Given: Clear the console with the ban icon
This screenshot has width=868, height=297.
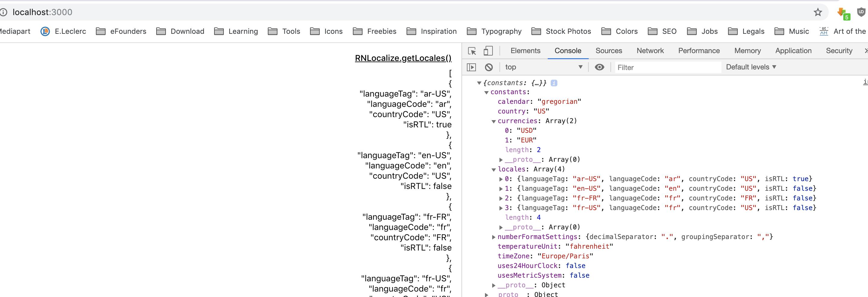Looking at the screenshot, I should pyautogui.click(x=489, y=67).
